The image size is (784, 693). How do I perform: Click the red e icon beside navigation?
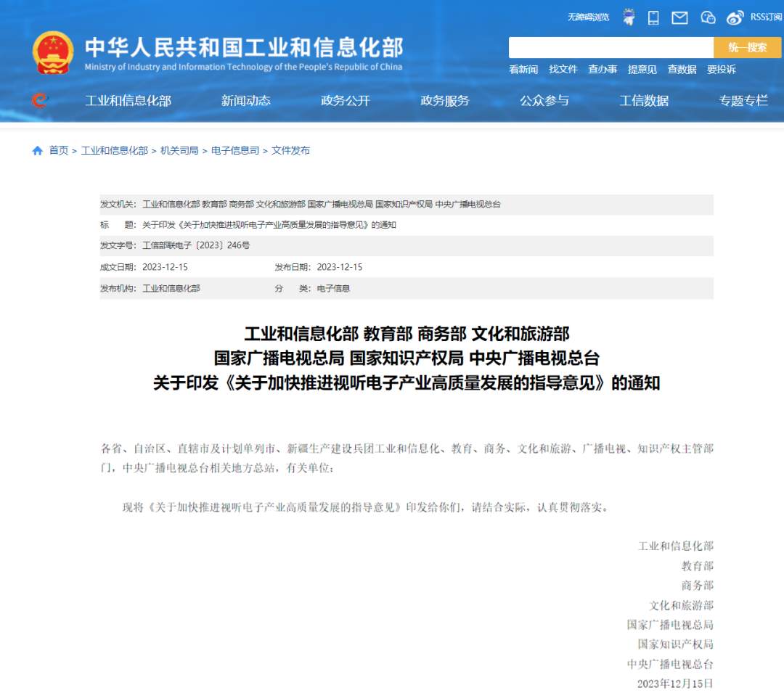(39, 100)
